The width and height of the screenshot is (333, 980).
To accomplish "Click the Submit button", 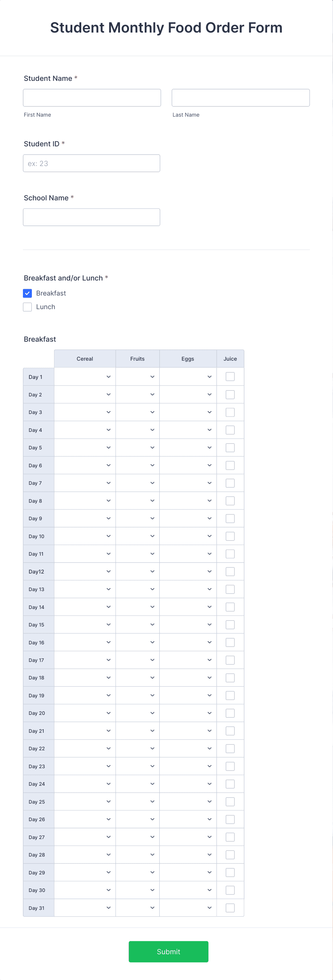I will click(168, 952).
